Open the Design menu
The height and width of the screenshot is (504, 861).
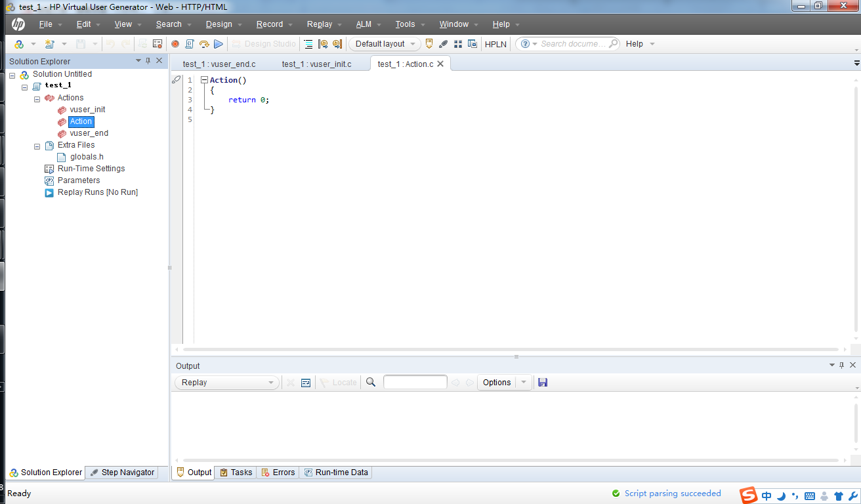[x=219, y=24]
